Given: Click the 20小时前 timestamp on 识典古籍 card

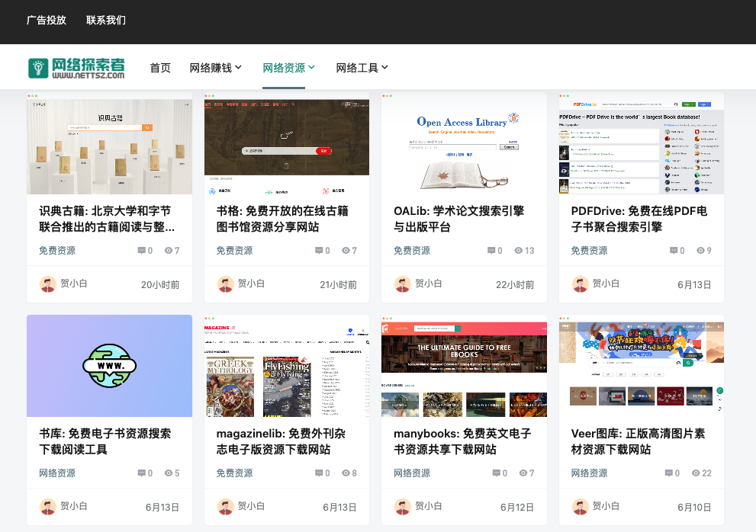Looking at the screenshot, I should 160,285.
